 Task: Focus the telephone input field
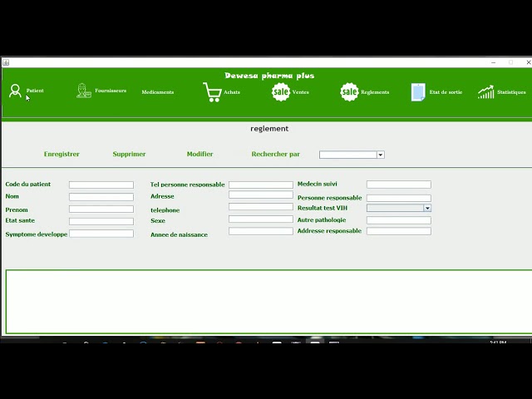click(x=261, y=207)
